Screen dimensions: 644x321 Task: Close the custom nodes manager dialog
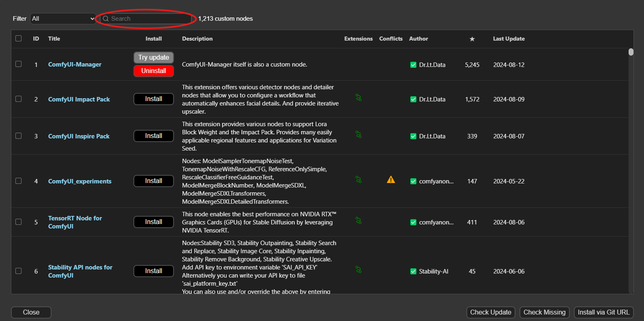tap(31, 312)
